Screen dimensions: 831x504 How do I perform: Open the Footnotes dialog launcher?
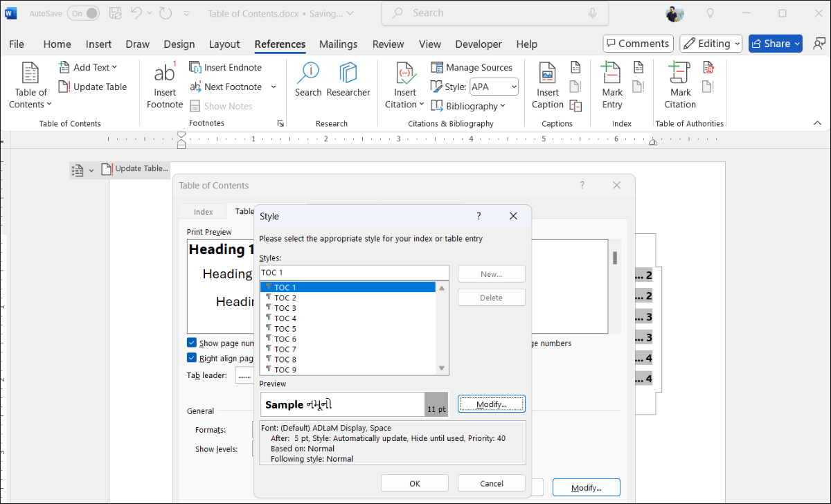point(280,123)
